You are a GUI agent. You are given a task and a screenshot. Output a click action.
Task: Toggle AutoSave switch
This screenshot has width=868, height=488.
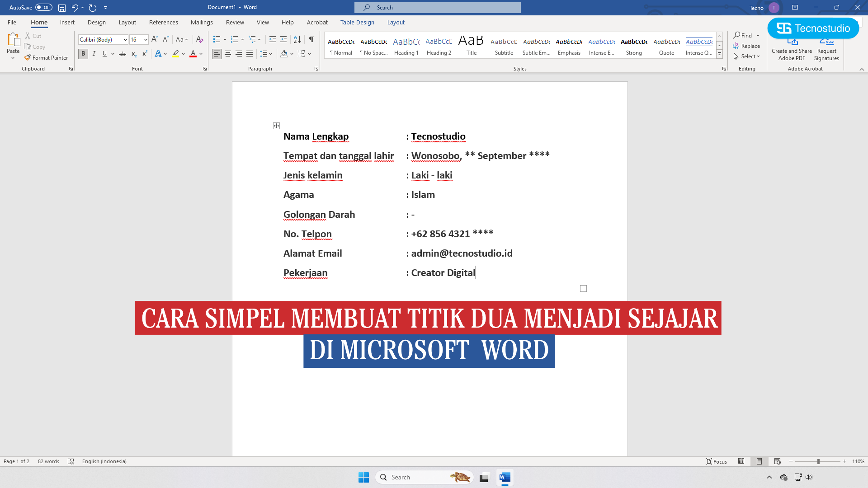[44, 8]
